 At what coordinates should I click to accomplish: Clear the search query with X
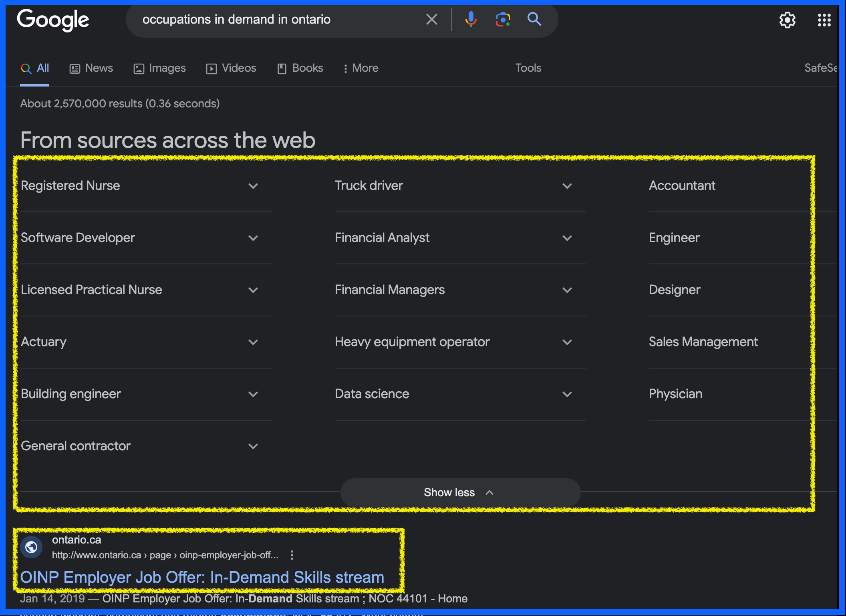pyautogui.click(x=431, y=19)
